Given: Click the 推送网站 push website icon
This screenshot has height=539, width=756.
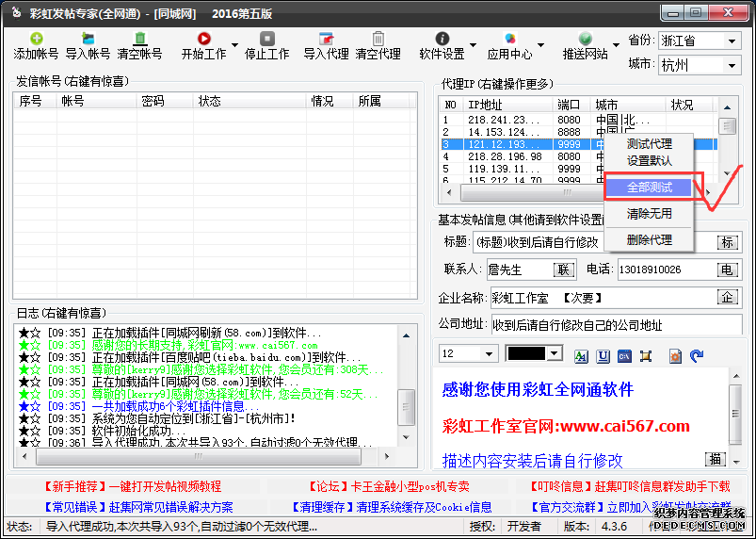Looking at the screenshot, I should (x=586, y=39).
